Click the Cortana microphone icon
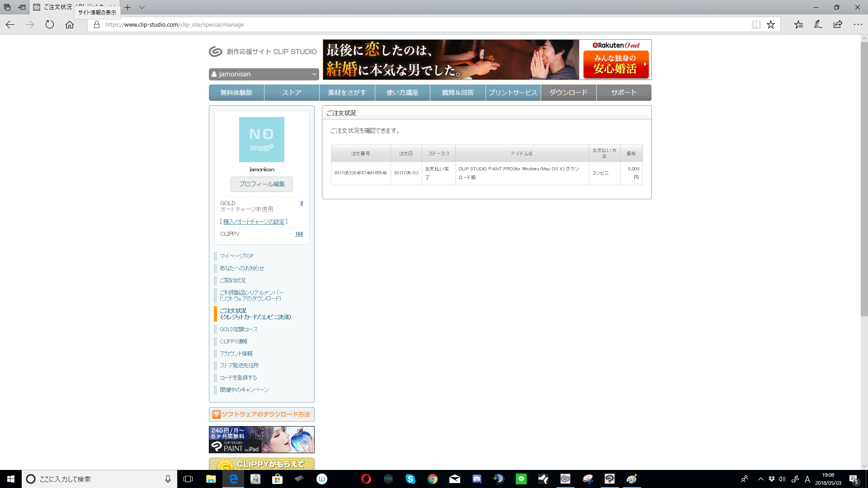This screenshot has height=488, width=868. point(168,479)
